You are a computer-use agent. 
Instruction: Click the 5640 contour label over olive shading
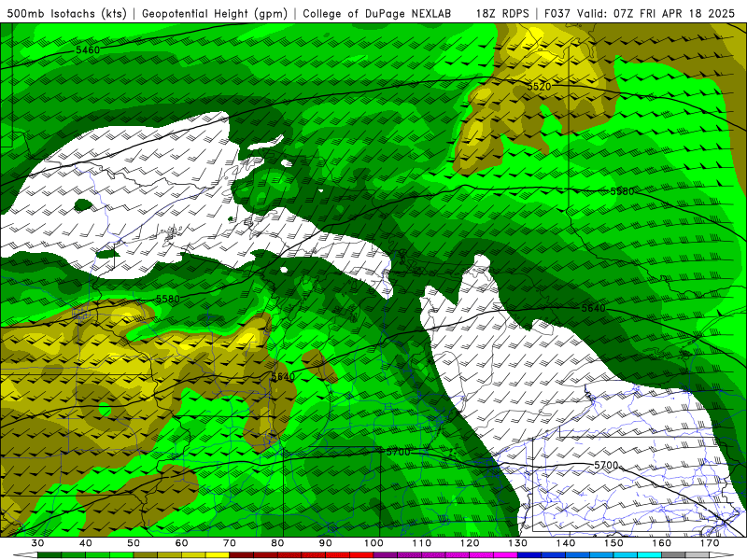283,377
